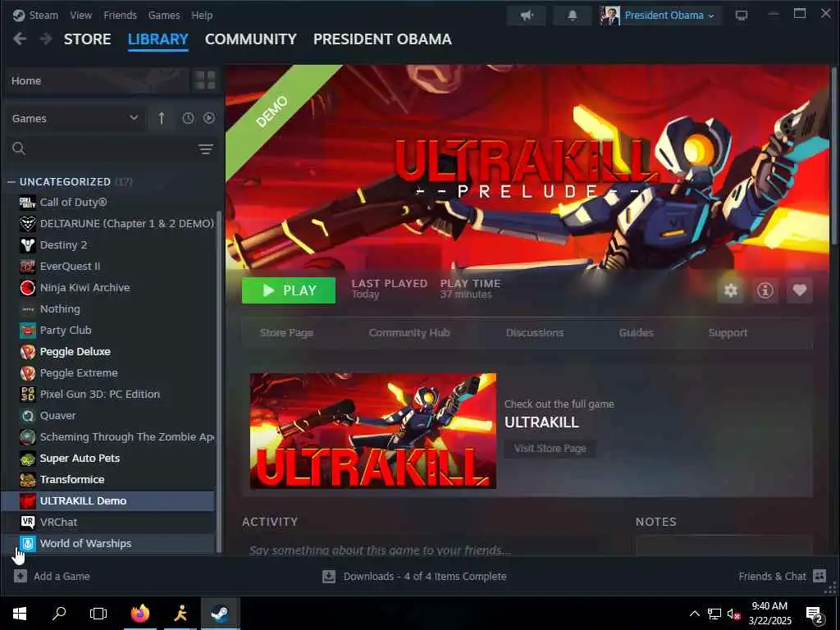Click the Visit Store Page button
Screen dimensions: 840x630
coord(550,449)
